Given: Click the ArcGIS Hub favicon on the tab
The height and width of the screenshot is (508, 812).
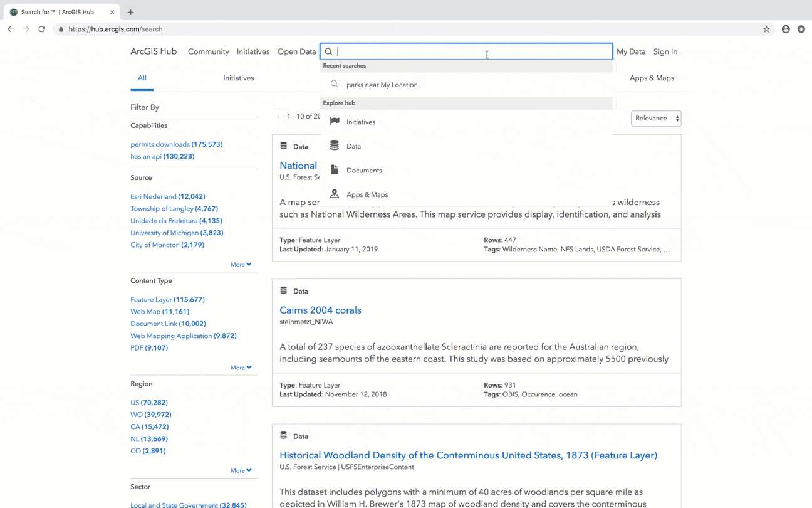Looking at the screenshot, I should [x=14, y=11].
